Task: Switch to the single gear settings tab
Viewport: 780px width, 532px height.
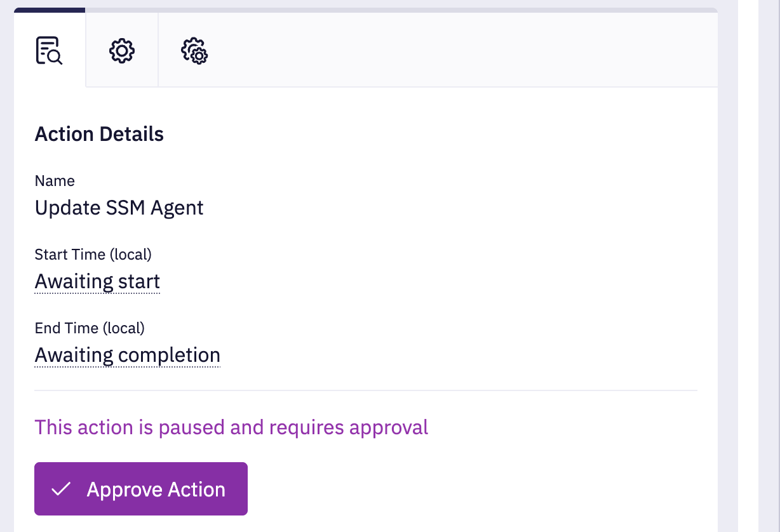Action: pos(122,51)
